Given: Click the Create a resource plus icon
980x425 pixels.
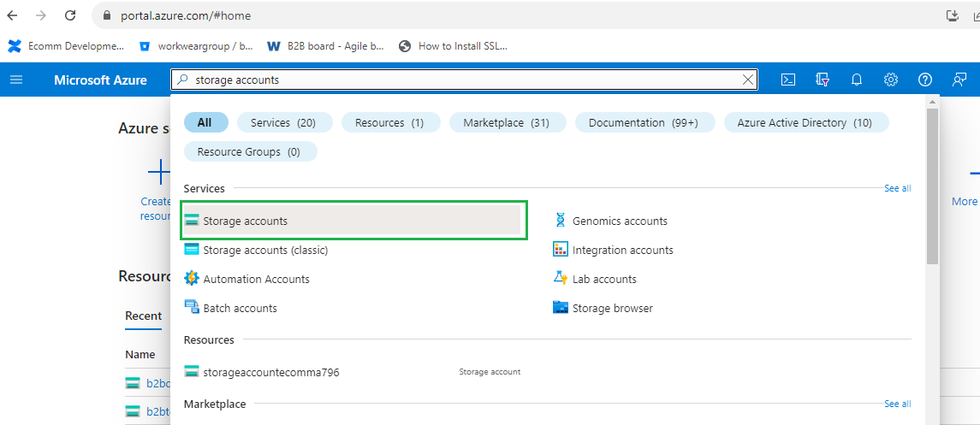Looking at the screenshot, I should point(159,172).
